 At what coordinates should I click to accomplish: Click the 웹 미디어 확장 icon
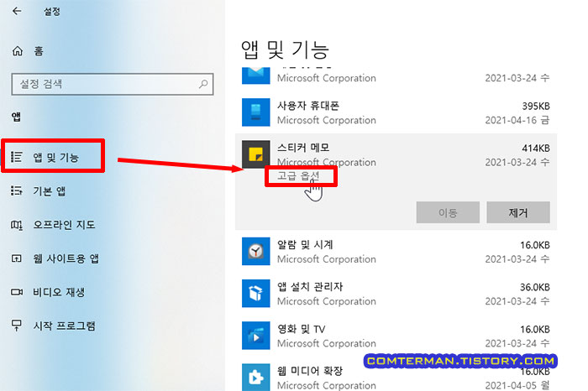click(255, 377)
